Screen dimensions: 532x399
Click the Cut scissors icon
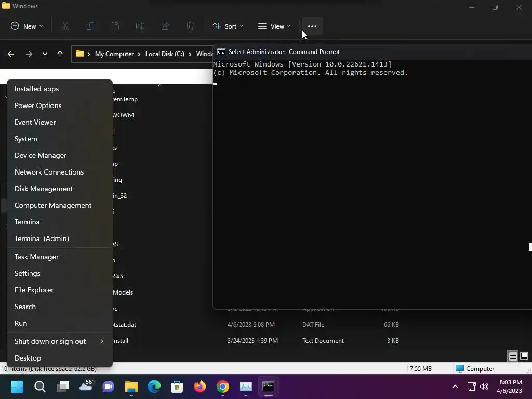pyautogui.click(x=65, y=26)
